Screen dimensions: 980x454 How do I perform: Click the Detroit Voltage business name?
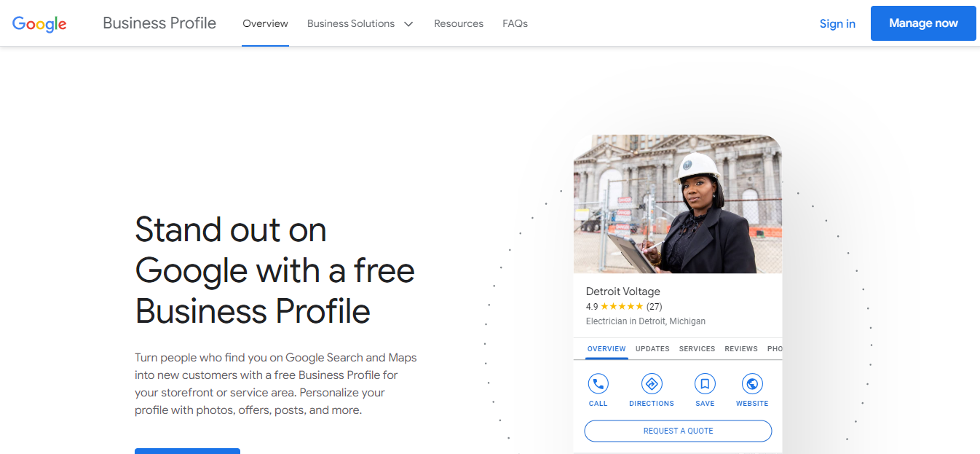pos(623,291)
